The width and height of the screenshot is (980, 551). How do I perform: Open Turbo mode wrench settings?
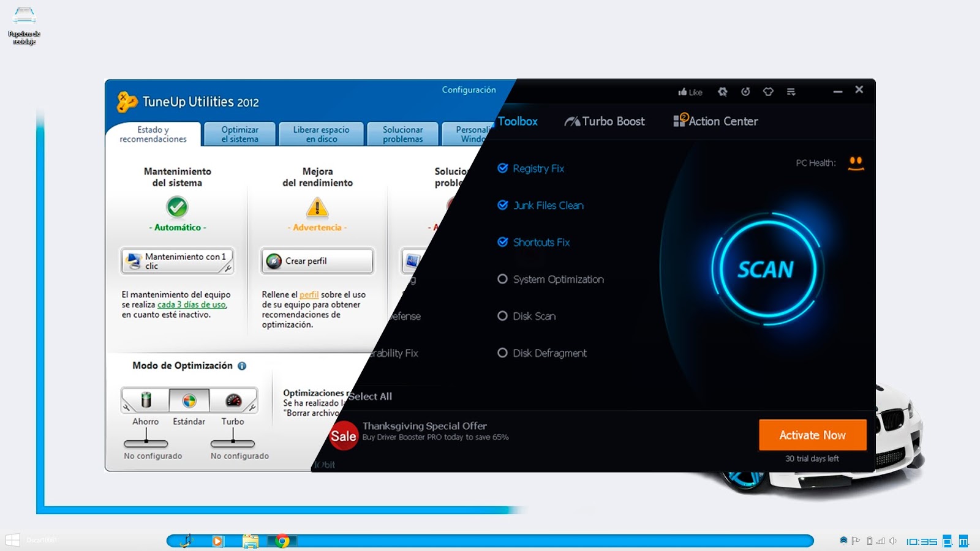click(252, 407)
